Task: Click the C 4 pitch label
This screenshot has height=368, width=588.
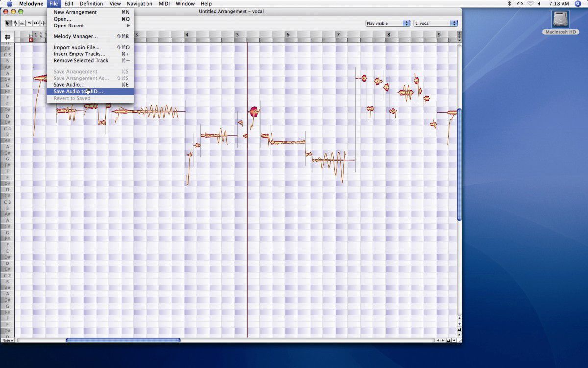Action: coord(7,128)
